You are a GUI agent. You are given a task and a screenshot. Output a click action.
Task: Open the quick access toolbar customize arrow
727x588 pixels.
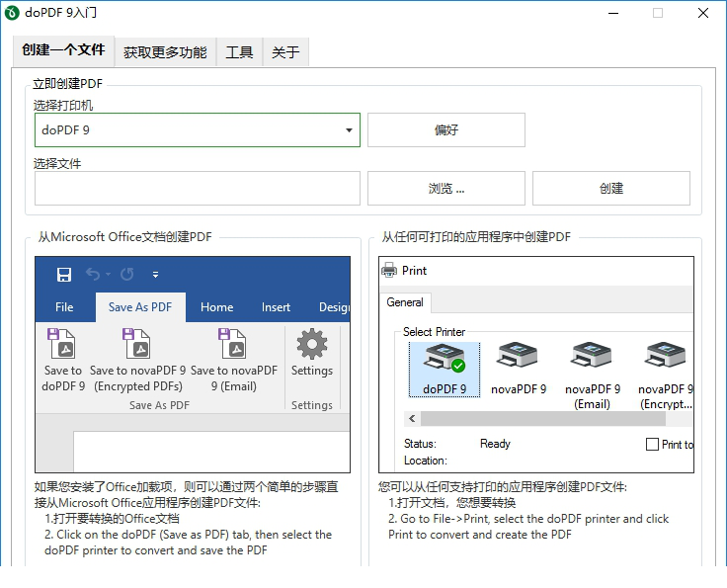click(x=155, y=275)
